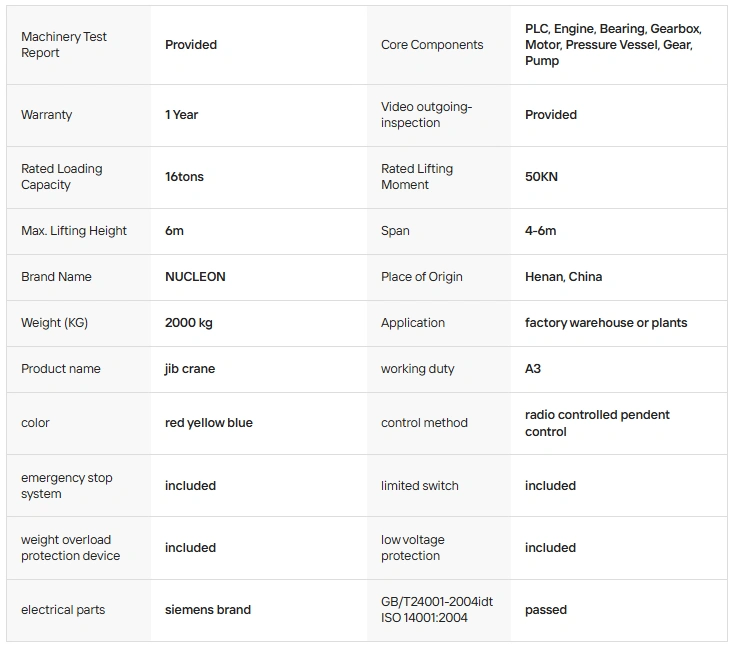This screenshot has height=648, width=736.
Task: Select the Henan, China origin value
Action: click(563, 277)
